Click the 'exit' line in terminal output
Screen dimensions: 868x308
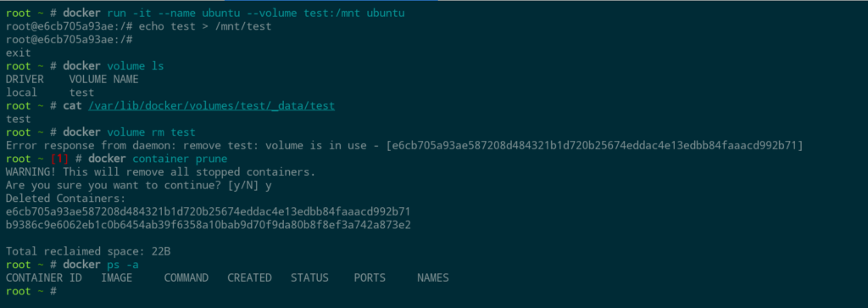point(19,53)
